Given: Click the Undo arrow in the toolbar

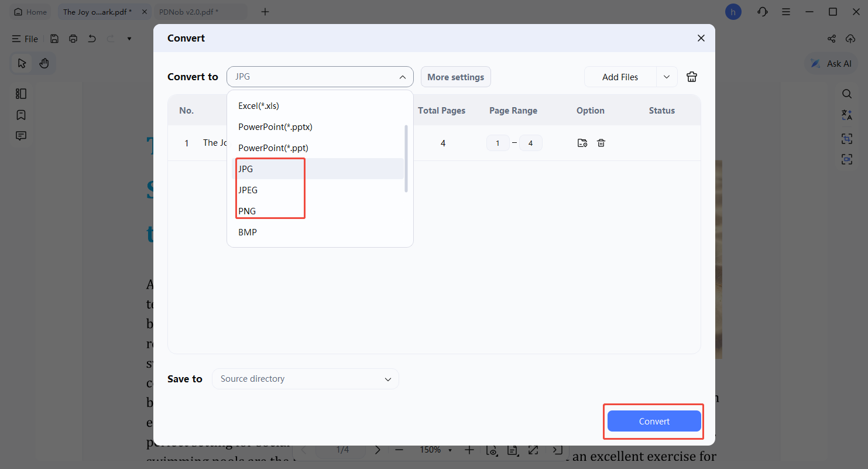Looking at the screenshot, I should pos(91,39).
